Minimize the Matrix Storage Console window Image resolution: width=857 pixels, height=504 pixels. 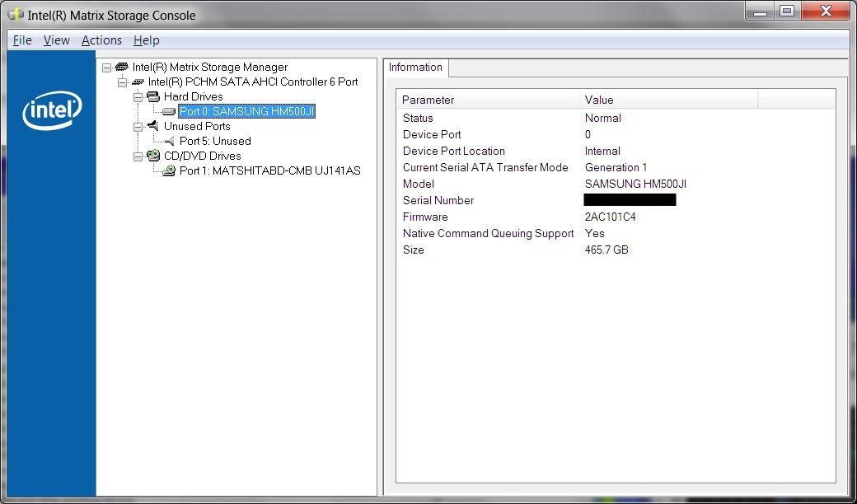click(760, 11)
